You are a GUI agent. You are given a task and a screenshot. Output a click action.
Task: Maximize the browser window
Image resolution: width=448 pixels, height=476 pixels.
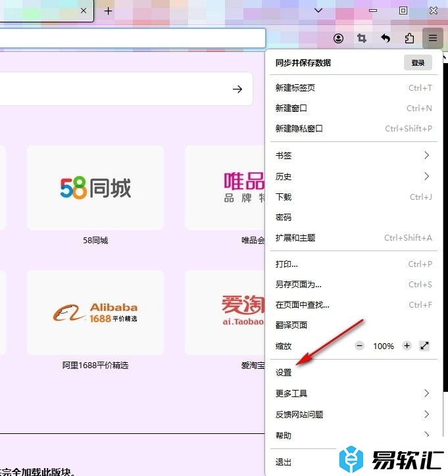[x=403, y=11]
